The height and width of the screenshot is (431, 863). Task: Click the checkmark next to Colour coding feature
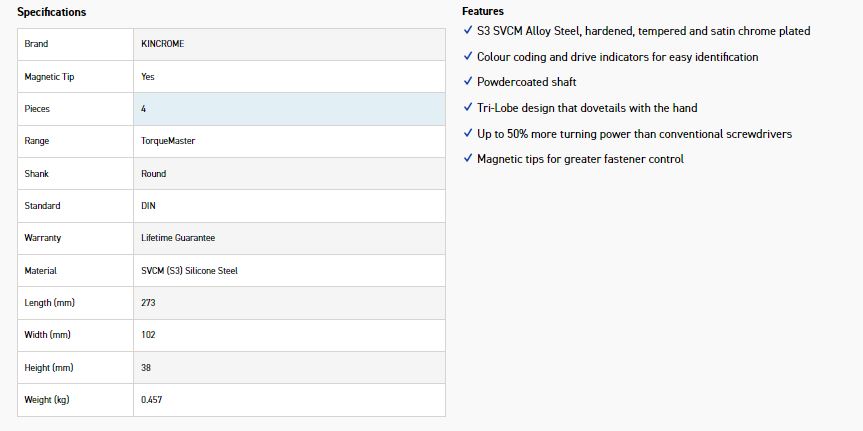pos(468,56)
